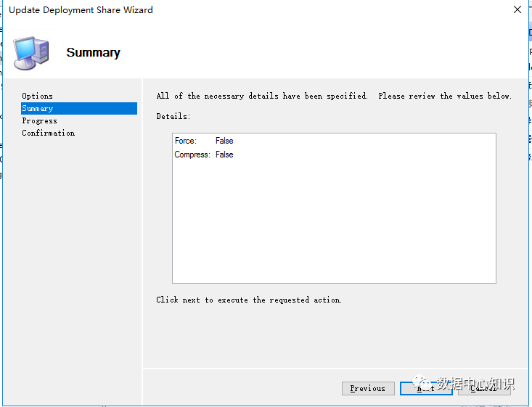Click the computer wizard icon
Screen dimensions: 532x407
pyautogui.click(x=31, y=53)
